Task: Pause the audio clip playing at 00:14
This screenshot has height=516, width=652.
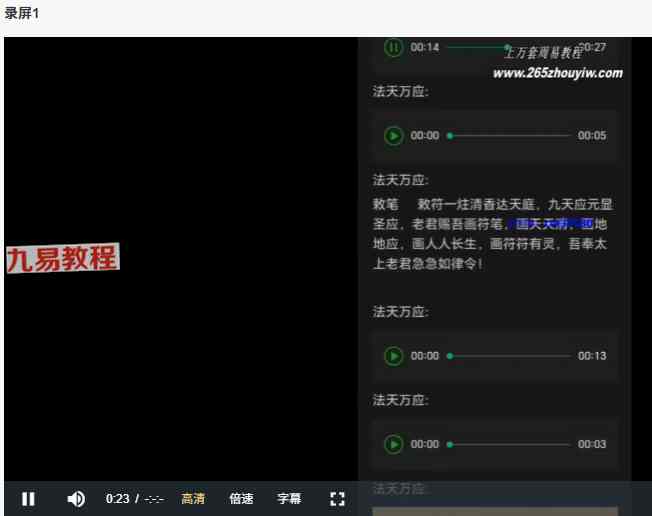Action: pos(394,47)
